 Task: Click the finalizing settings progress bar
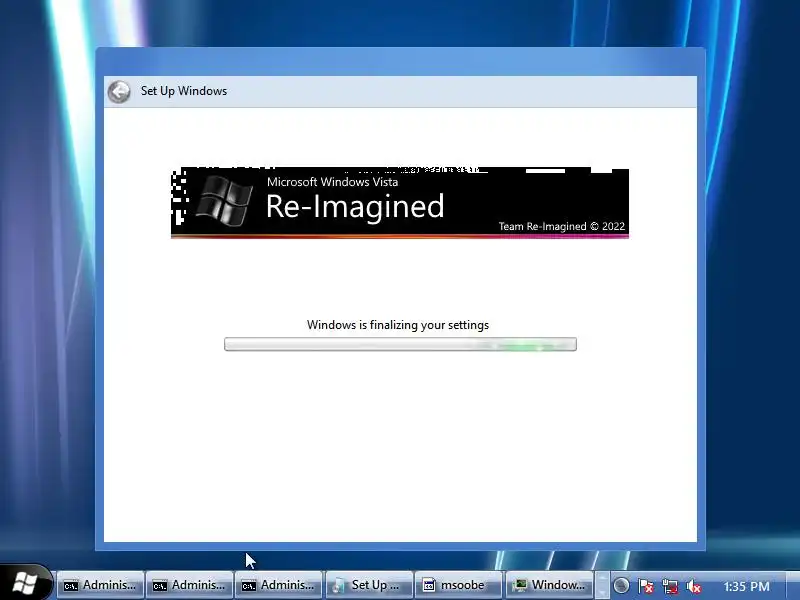click(x=401, y=344)
